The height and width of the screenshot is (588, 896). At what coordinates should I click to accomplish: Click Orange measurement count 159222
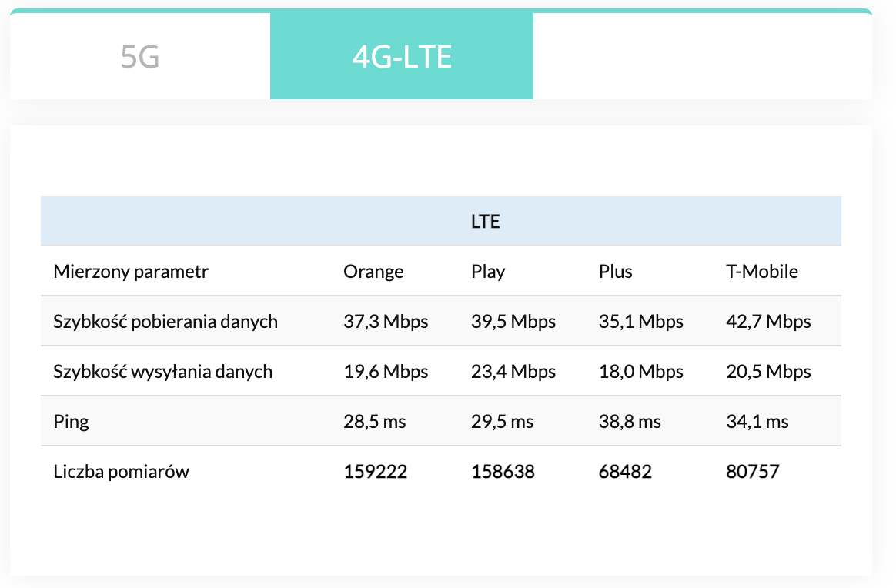[x=375, y=471]
